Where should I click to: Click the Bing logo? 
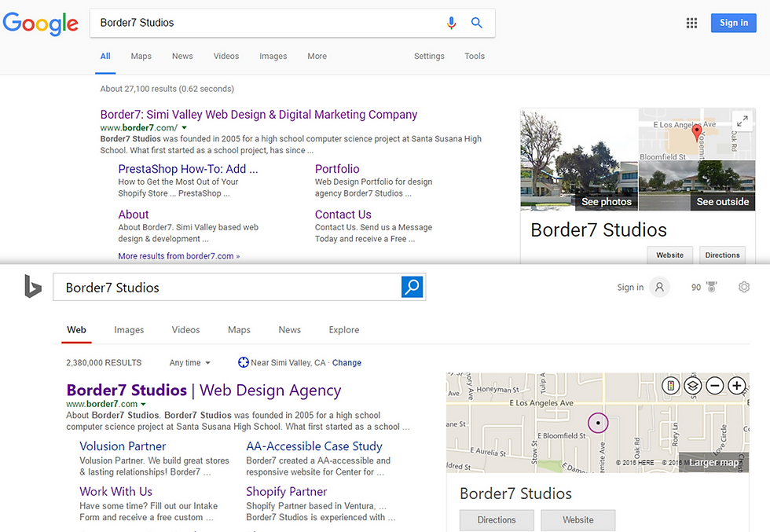coord(32,286)
